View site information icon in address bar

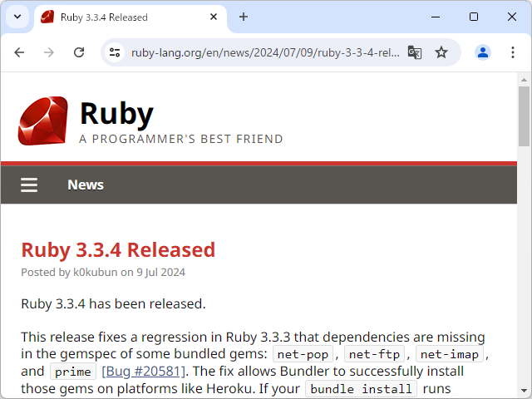click(x=115, y=52)
